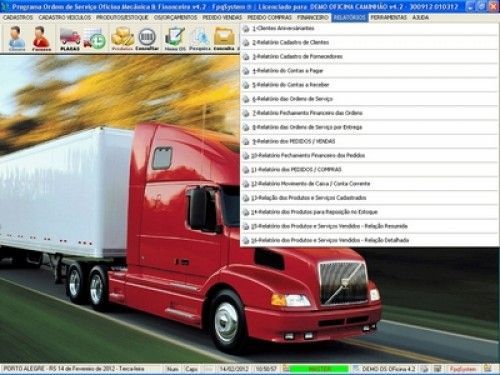
Task: Click the Caps indicator in status bar
Action: (191, 369)
